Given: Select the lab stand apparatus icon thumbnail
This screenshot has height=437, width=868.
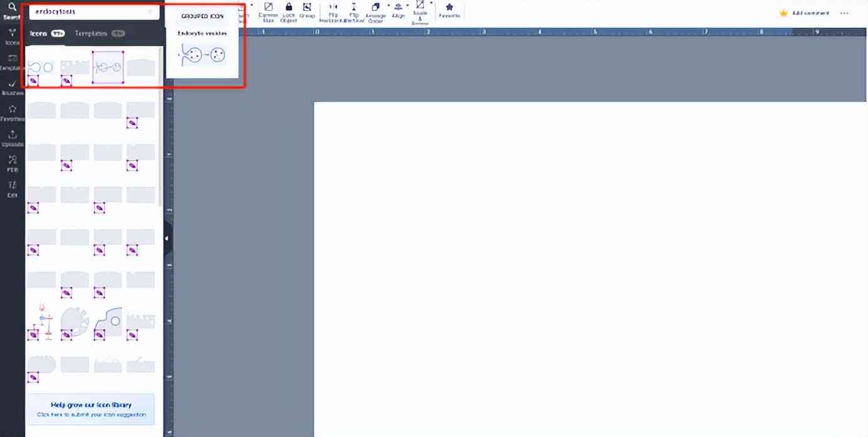Looking at the screenshot, I should [x=41, y=322].
